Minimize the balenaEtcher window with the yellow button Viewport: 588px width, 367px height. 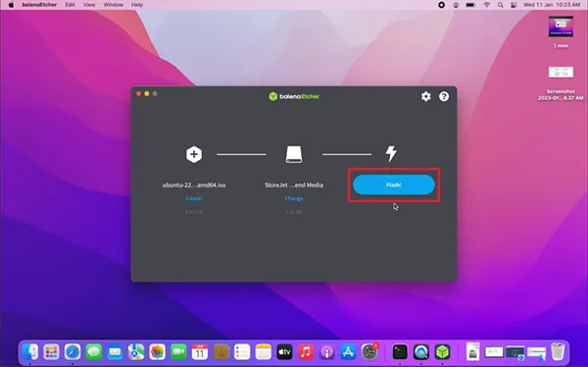(x=147, y=93)
